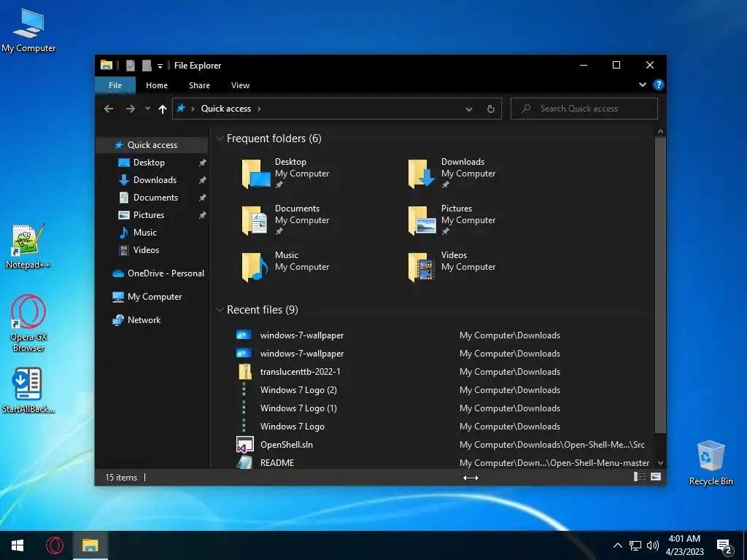Open the recent locations dropdown arrow
Viewport: 747px width, 560px height.
(x=147, y=109)
